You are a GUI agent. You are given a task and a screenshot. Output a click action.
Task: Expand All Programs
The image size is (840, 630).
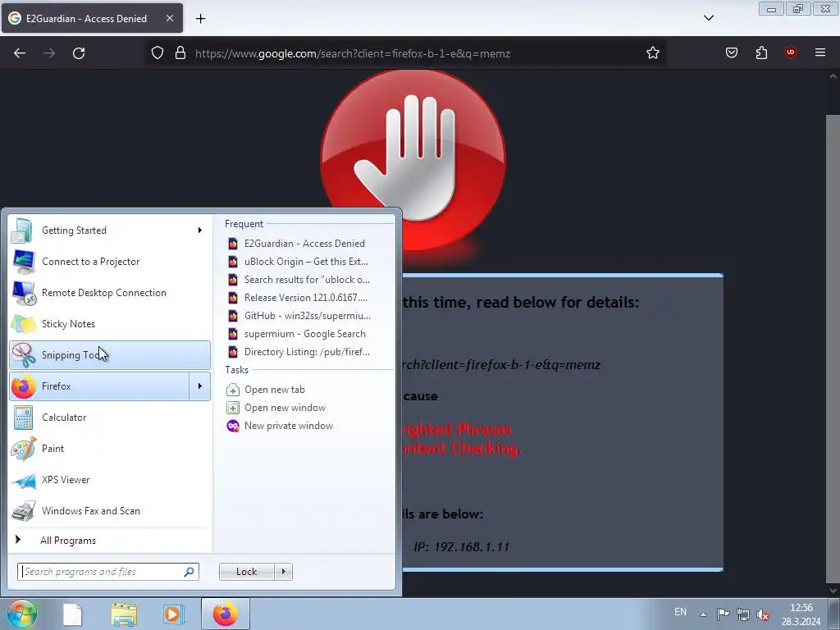point(110,540)
